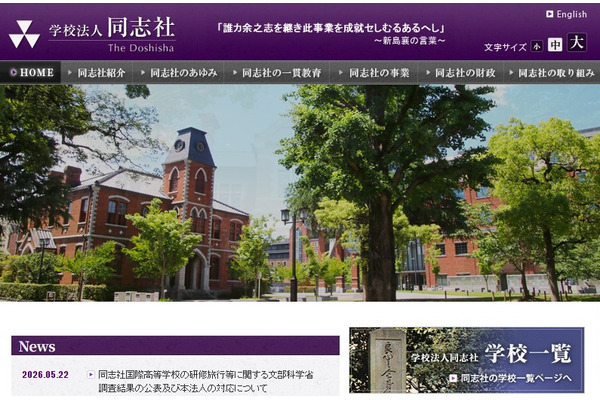Click the Doshisha three-triangle logo emblem
The height and width of the screenshot is (400, 600).
coord(24,34)
